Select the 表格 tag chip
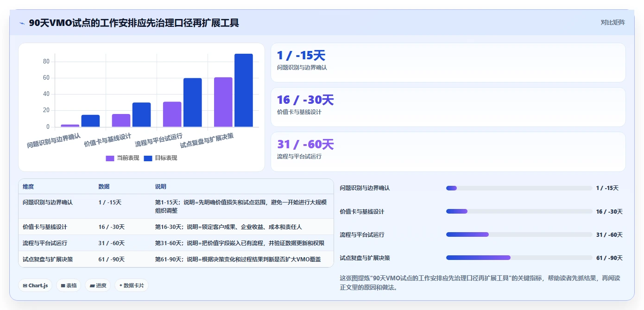 [x=69, y=285]
